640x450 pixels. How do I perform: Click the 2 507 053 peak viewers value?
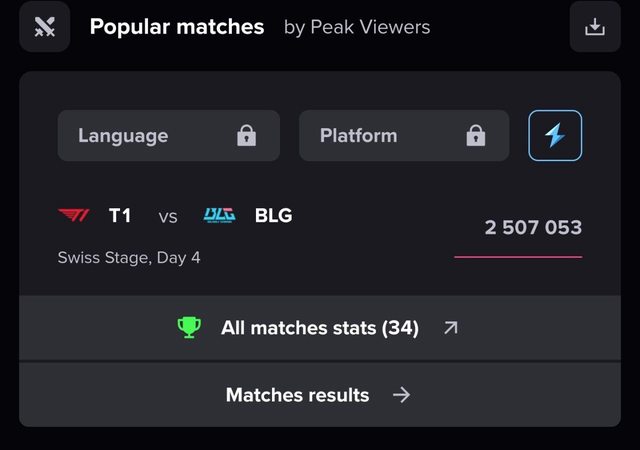pyautogui.click(x=533, y=227)
